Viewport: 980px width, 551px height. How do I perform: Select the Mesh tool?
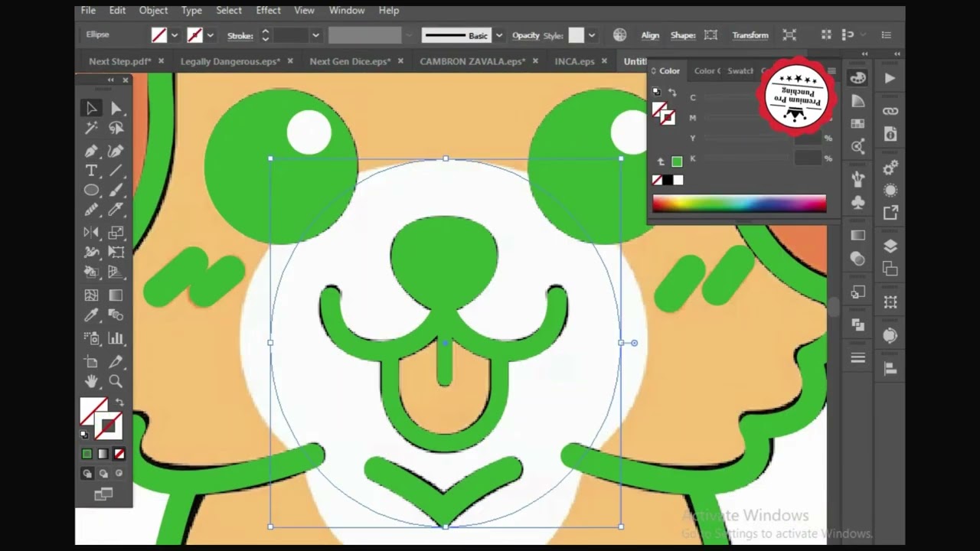91,295
